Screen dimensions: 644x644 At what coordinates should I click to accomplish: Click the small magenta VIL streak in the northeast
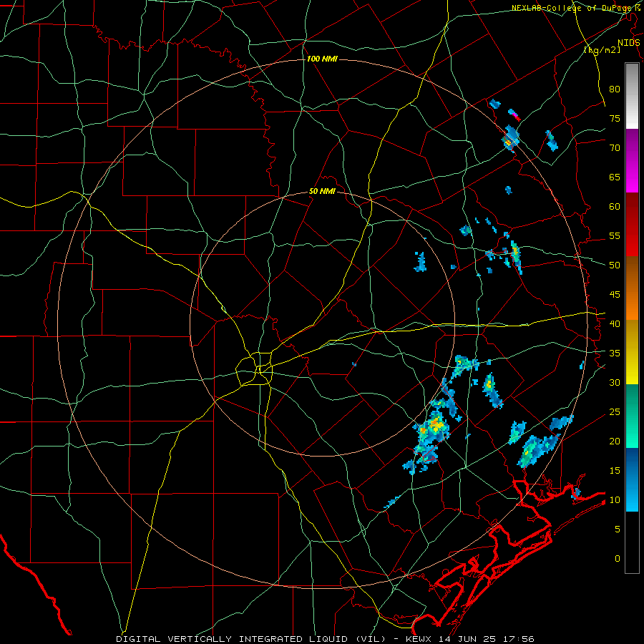tap(514, 115)
